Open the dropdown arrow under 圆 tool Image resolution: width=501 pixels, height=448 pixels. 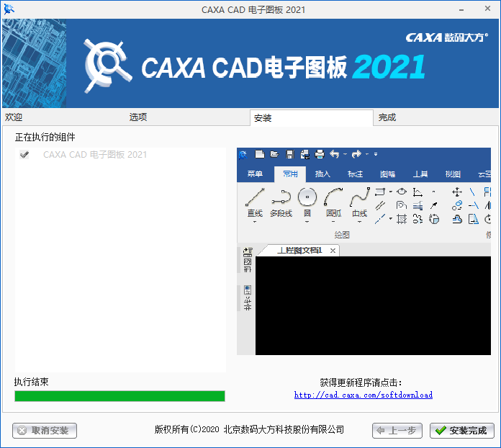coord(307,222)
